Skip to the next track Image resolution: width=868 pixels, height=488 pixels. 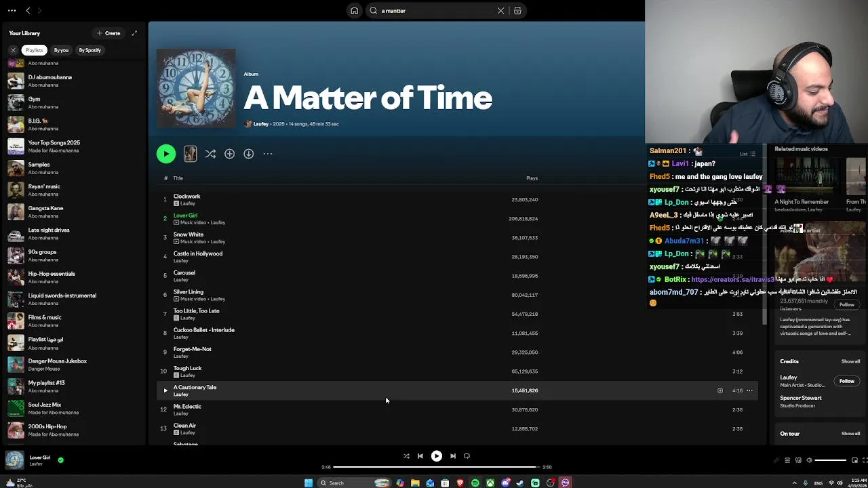pyautogui.click(x=453, y=456)
